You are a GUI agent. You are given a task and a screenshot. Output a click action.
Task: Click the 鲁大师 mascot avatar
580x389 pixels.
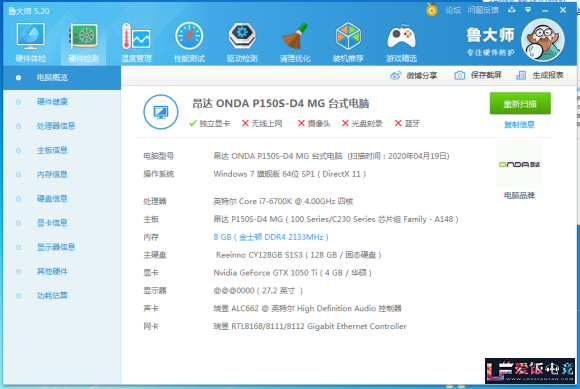click(x=543, y=40)
